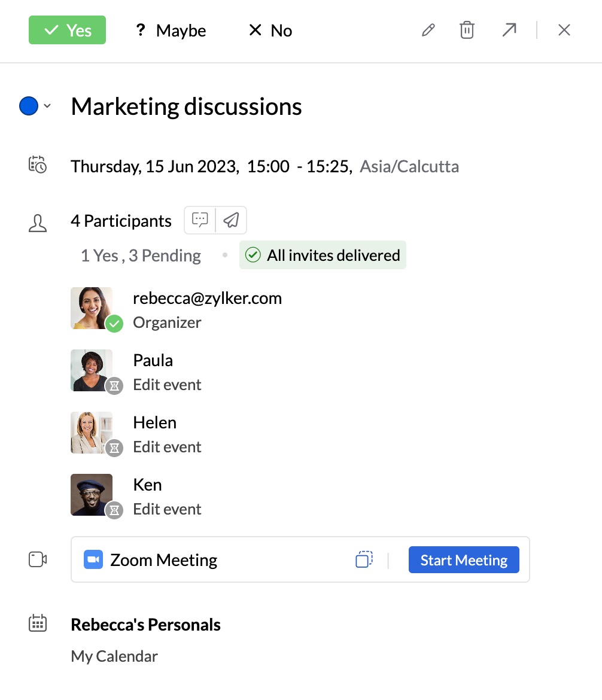
Task: Delete the event with the trash icon
Action: click(467, 31)
